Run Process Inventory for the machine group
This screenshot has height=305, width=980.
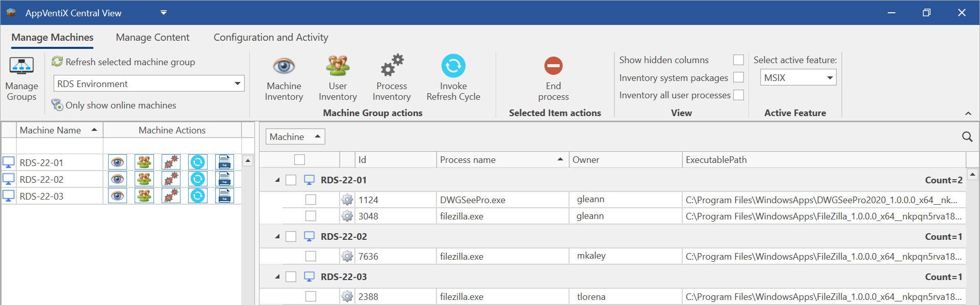(x=392, y=77)
